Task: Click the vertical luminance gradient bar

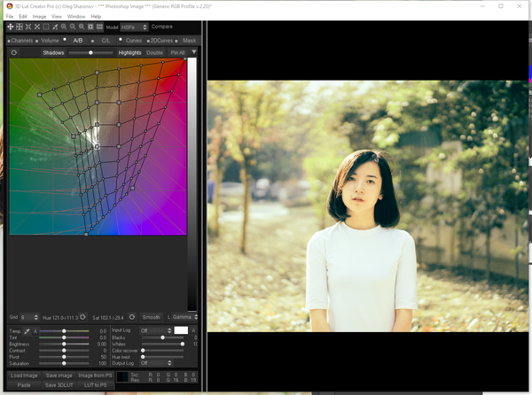Action: [x=192, y=184]
